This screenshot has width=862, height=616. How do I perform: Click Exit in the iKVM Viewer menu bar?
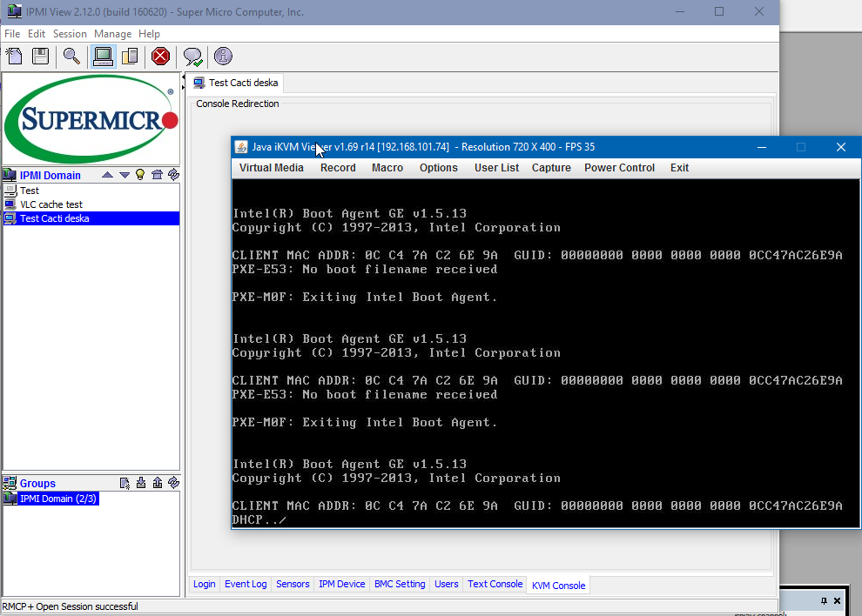(679, 168)
